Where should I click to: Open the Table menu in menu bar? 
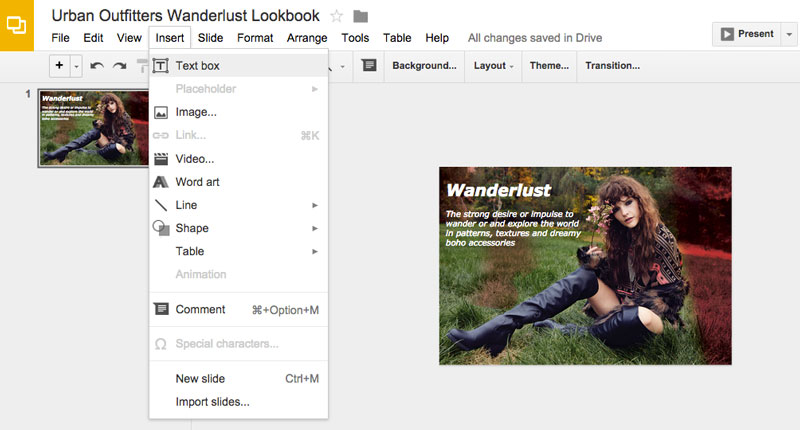(x=397, y=38)
